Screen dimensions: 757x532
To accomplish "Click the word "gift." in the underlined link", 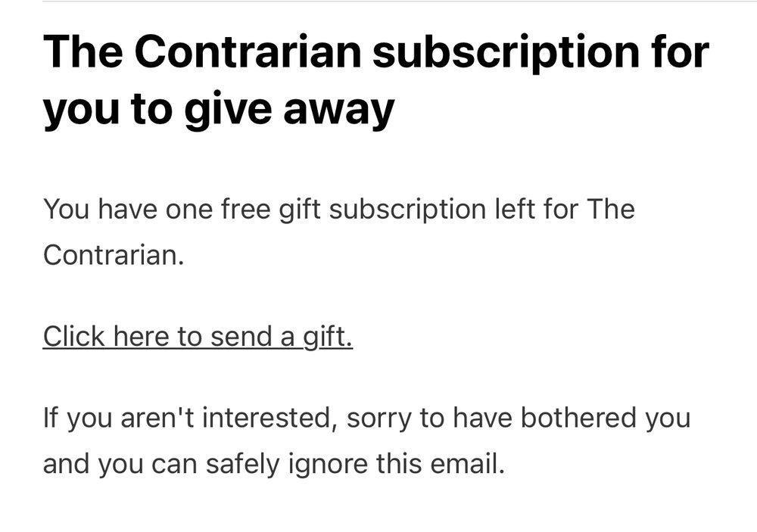I will click(328, 338).
